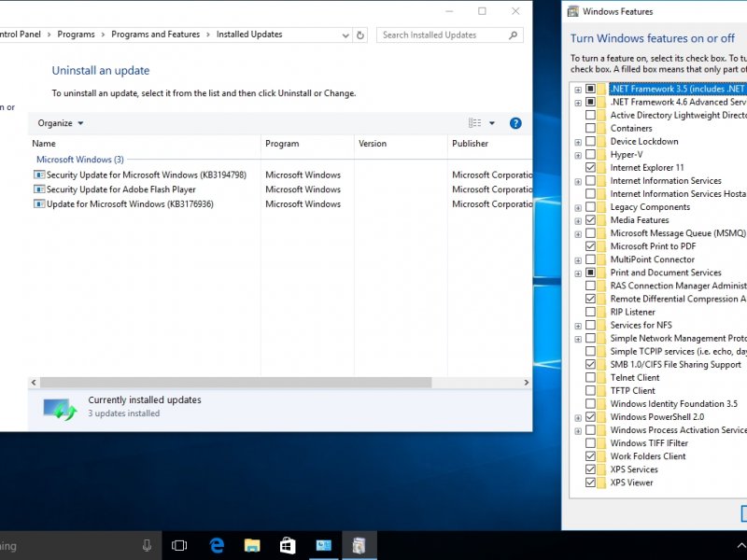The height and width of the screenshot is (560, 747).
Task: Click the icon beside Security Update KB3194798
Action: point(39,175)
